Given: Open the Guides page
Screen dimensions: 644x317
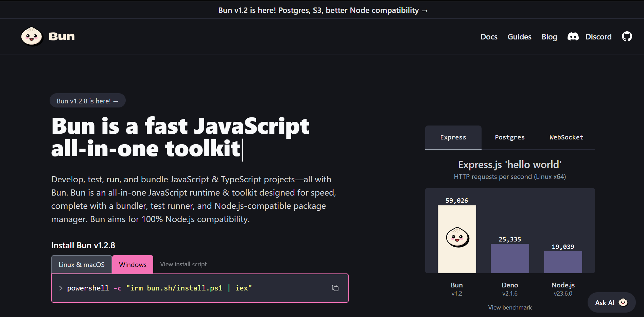Looking at the screenshot, I should click(x=519, y=37).
